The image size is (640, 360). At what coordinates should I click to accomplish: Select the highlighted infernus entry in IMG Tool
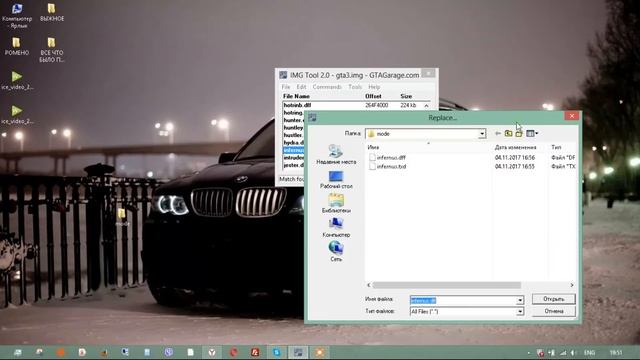293,150
